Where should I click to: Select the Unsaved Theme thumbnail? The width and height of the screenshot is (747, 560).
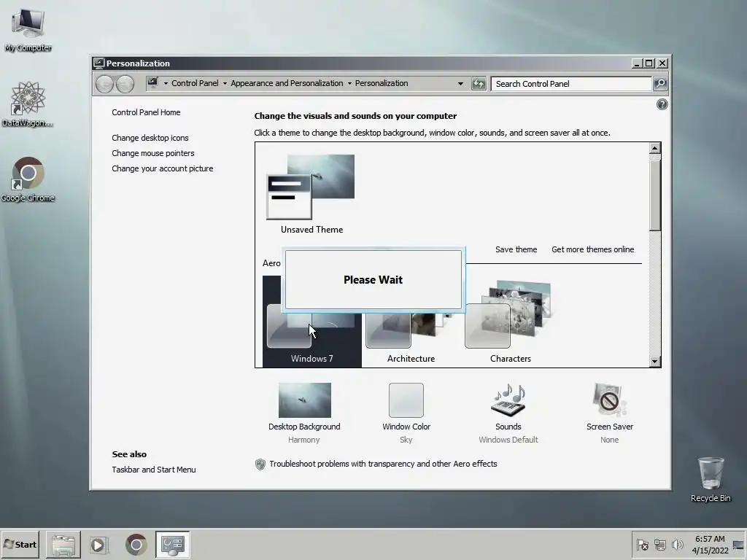pyautogui.click(x=311, y=187)
